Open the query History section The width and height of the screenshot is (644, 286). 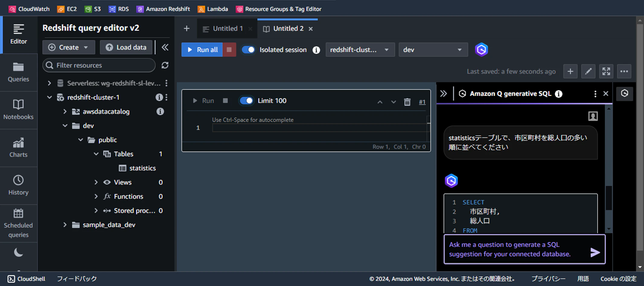click(x=18, y=186)
